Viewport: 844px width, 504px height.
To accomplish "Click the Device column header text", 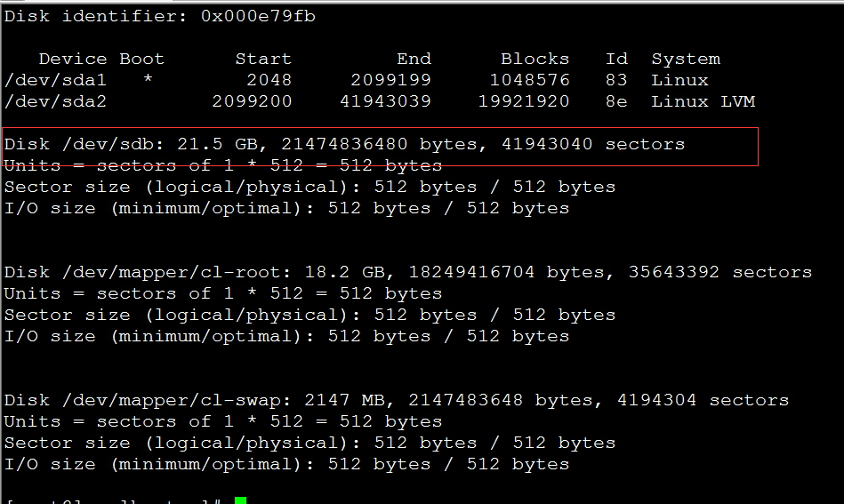I will (x=73, y=60).
